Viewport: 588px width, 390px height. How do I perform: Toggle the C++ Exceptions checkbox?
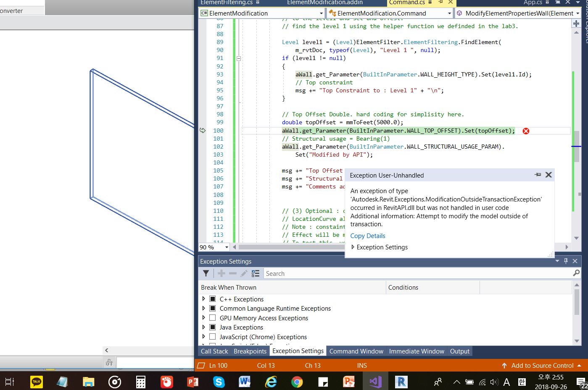click(213, 299)
